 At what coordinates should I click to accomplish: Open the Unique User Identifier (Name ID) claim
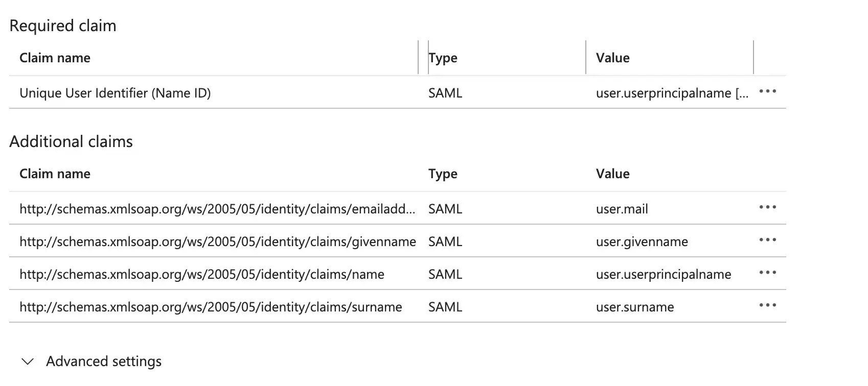115,93
